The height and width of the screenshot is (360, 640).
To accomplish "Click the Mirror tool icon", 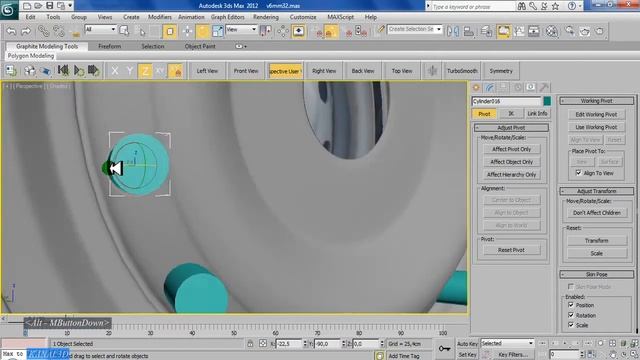I will [453, 31].
